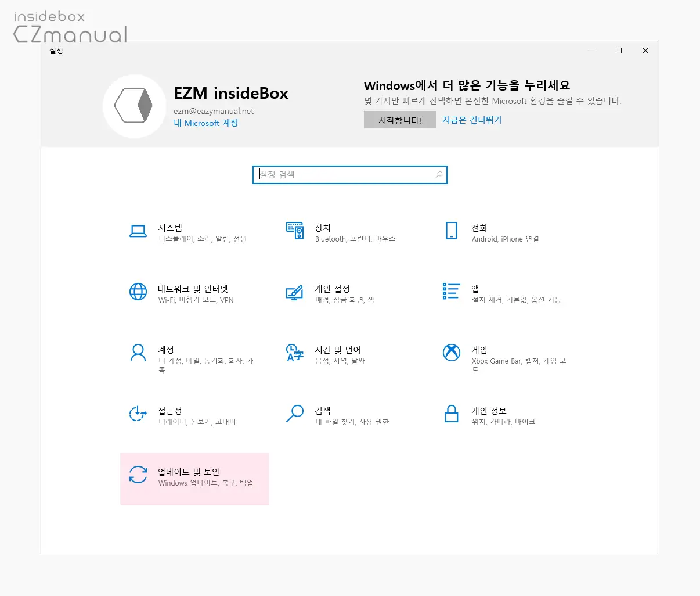Viewport: 700px width, 596px height.
Task: Select the 접근성 title text
Action: point(170,411)
